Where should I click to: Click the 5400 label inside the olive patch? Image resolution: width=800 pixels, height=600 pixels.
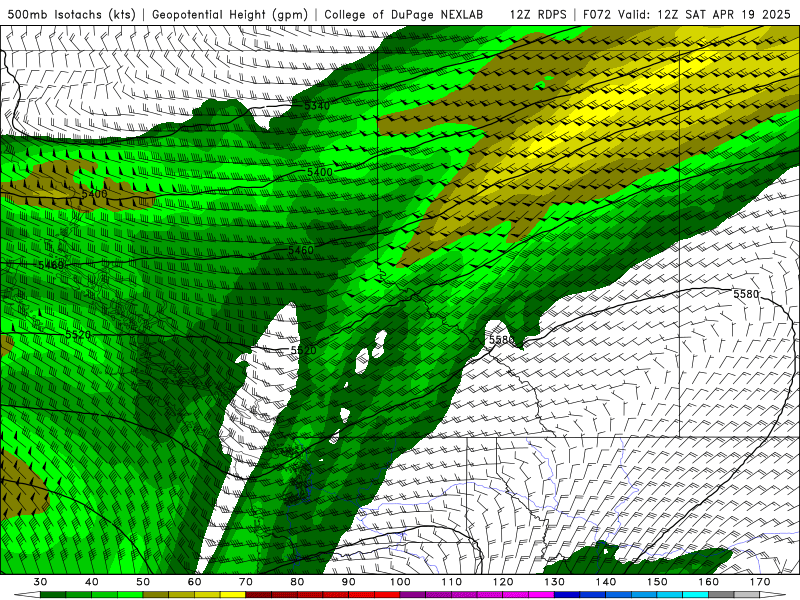94,194
